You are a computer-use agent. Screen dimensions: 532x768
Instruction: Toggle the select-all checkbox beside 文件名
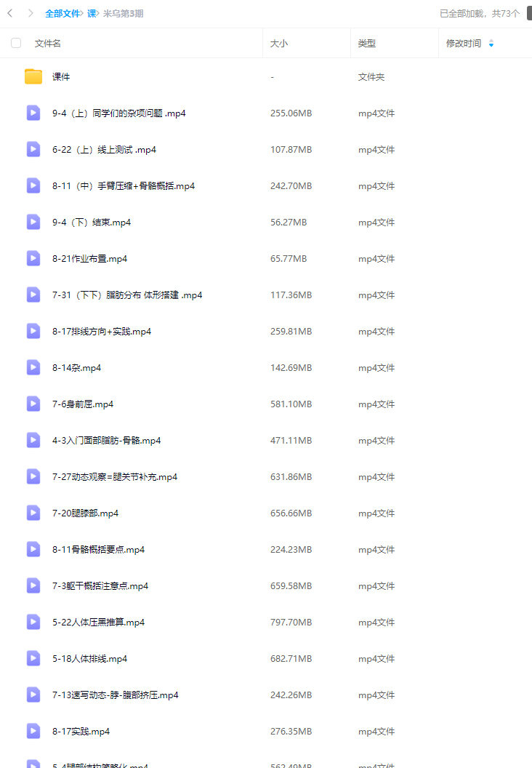coord(16,43)
